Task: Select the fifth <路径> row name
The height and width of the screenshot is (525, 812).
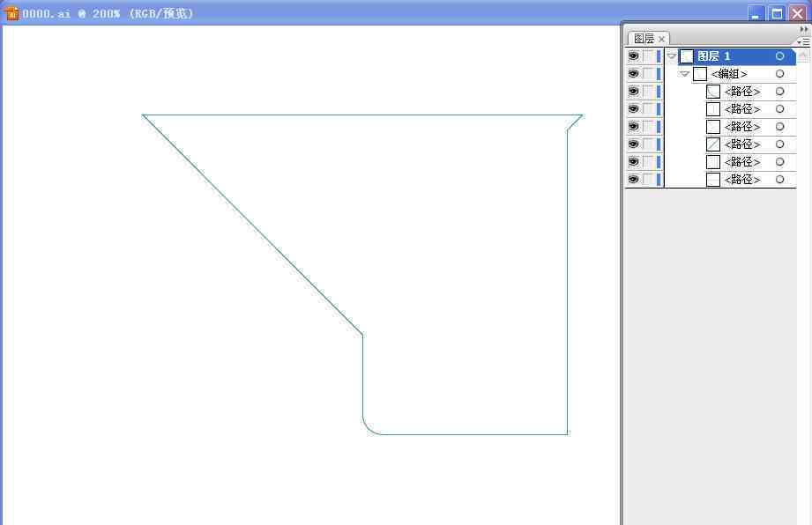Action: 742,161
